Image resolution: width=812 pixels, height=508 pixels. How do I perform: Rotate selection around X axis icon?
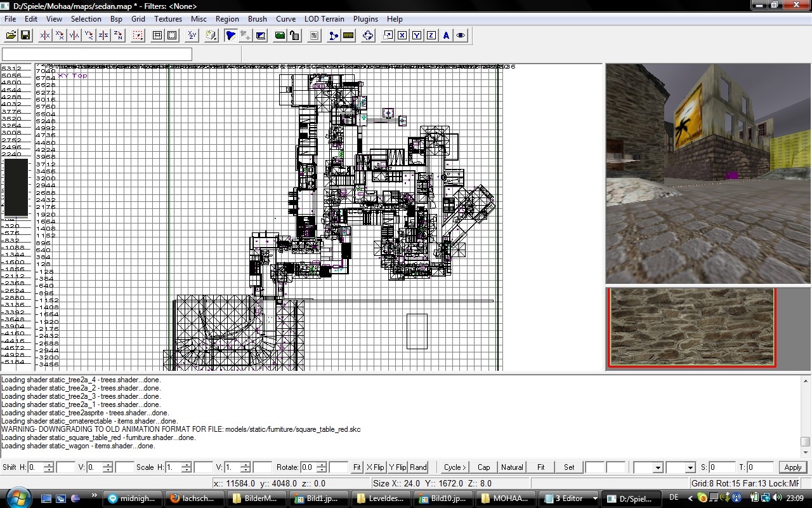[60, 36]
